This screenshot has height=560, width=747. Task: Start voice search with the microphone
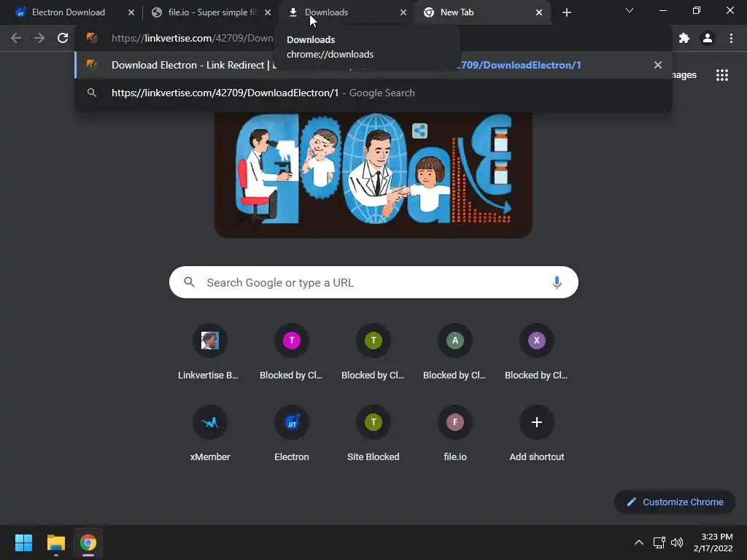pos(557,282)
